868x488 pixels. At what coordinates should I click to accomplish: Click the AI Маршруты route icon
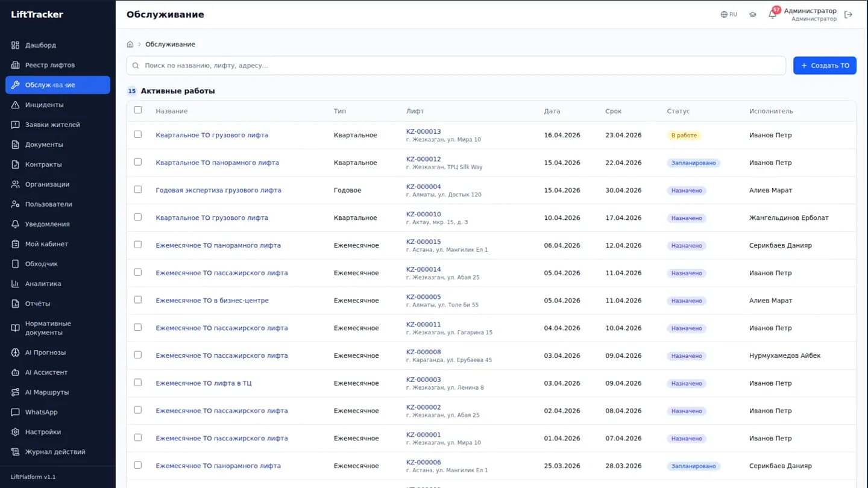click(16, 392)
